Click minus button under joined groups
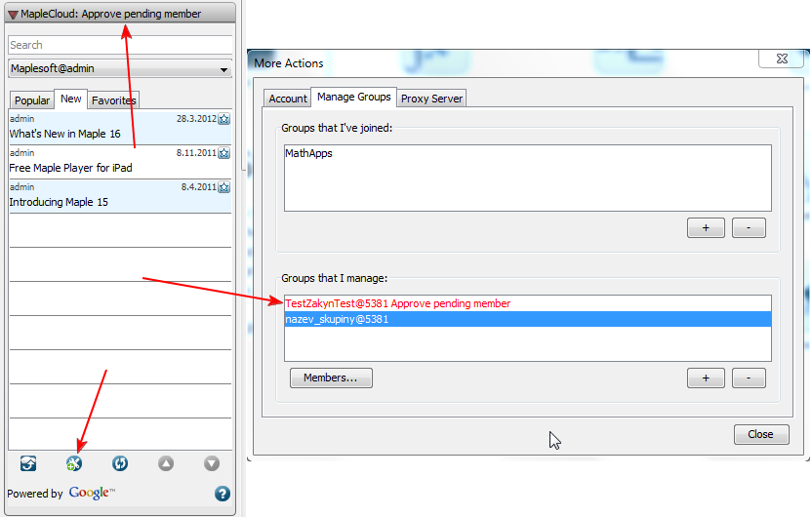Image resolution: width=812 pixels, height=517 pixels. tap(749, 227)
